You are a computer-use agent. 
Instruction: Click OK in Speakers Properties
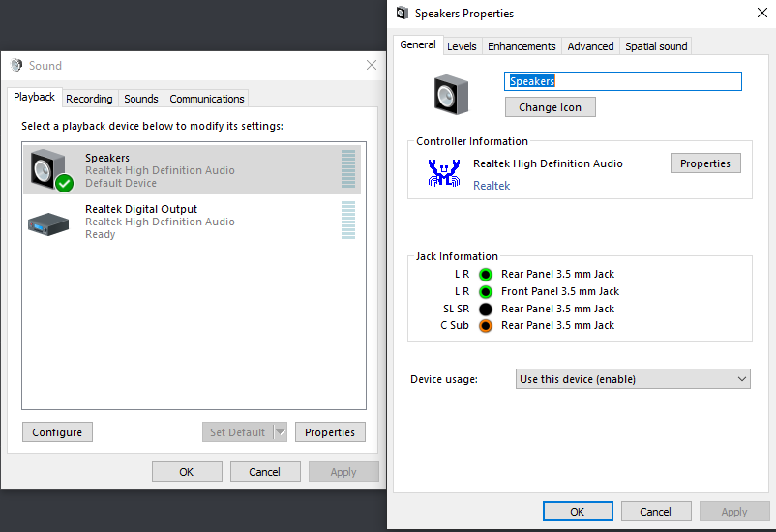pyautogui.click(x=578, y=512)
